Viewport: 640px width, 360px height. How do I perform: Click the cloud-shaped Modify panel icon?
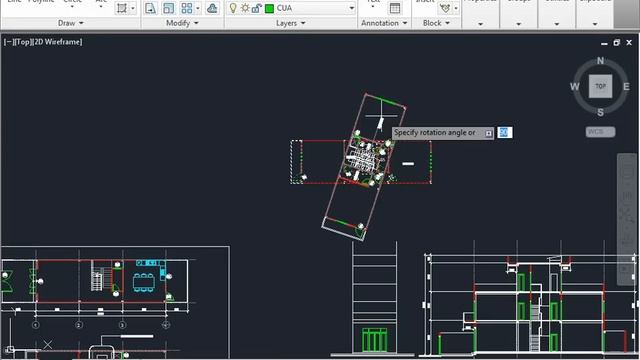point(212,8)
